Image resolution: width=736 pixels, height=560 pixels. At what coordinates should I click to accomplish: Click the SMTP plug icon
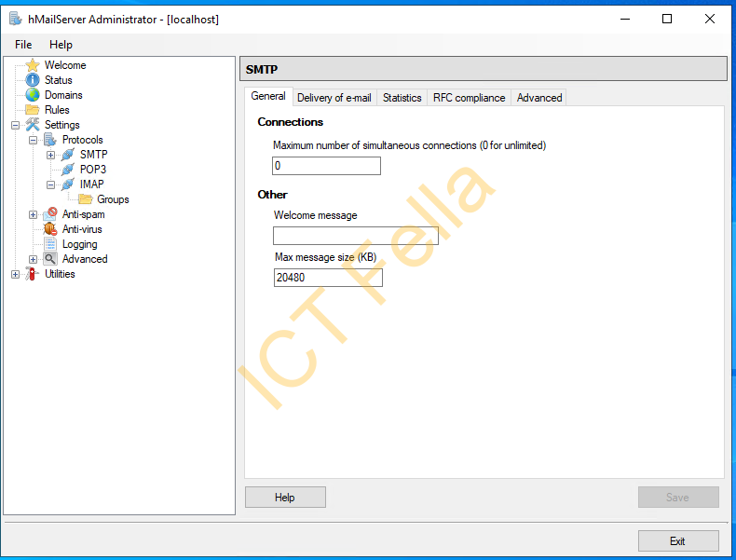pos(68,155)
